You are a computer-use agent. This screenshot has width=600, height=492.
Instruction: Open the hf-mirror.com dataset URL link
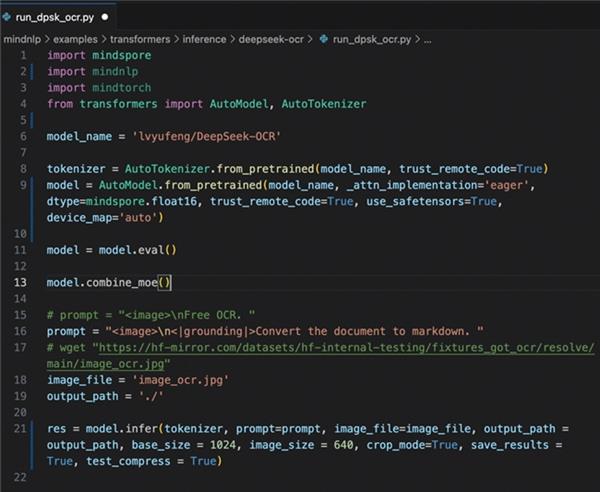pyautogui.click(x=346, y=347)
